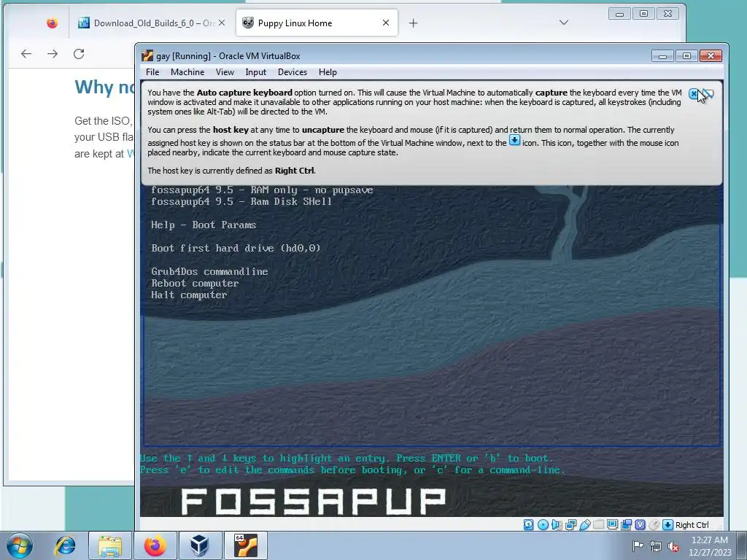
Task: Select 'fossapup64 9.5 - Ram Disk SHell' entry
Action: 241,201
